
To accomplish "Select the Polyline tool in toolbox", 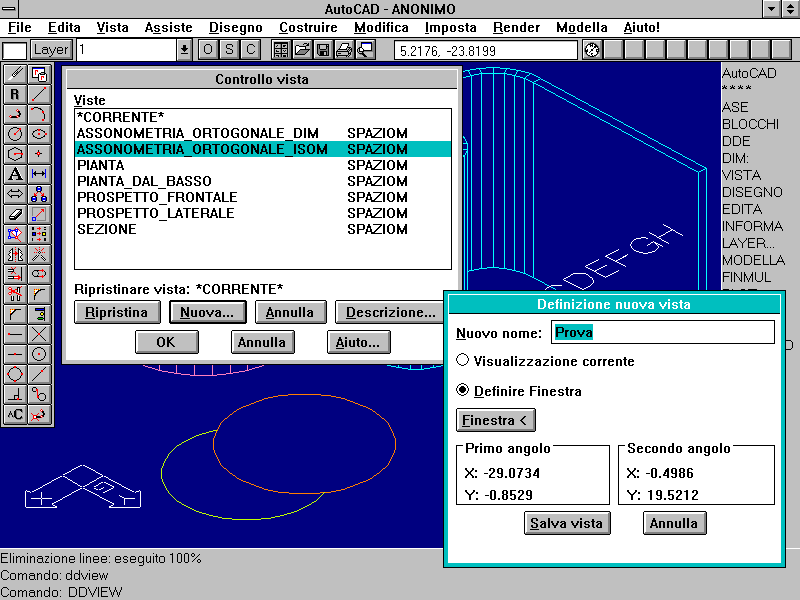I will 15,114.
